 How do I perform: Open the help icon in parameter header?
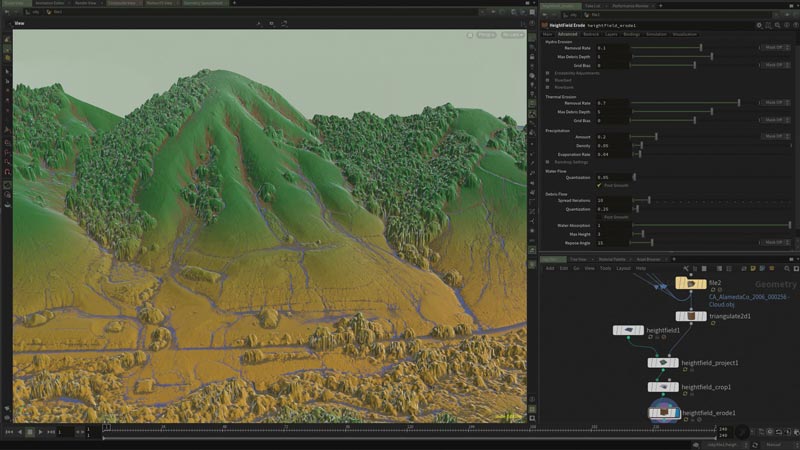point(795,25)
